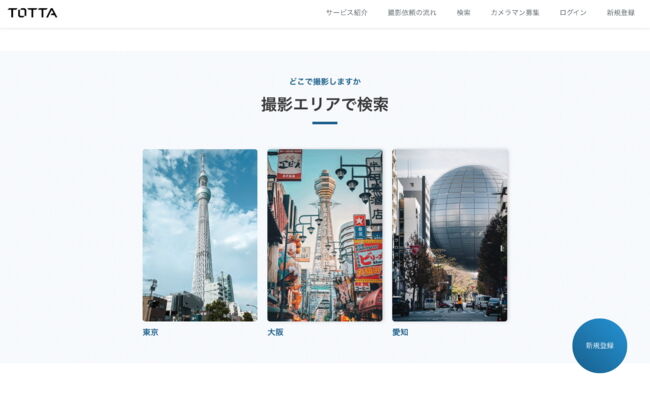
Task: Select the Tokyo Skytree photo card
Action: tap(200, 235)
